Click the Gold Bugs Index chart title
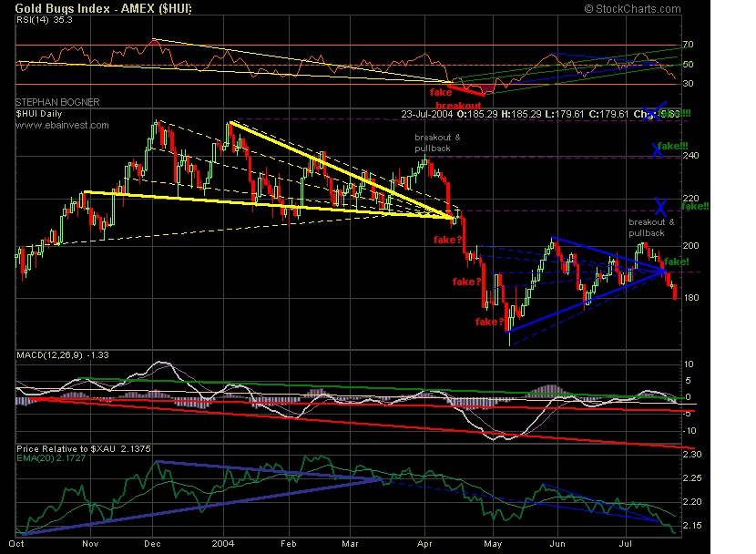Image resolution: width=756 pixels, height=554 pixels. point(105,8)
